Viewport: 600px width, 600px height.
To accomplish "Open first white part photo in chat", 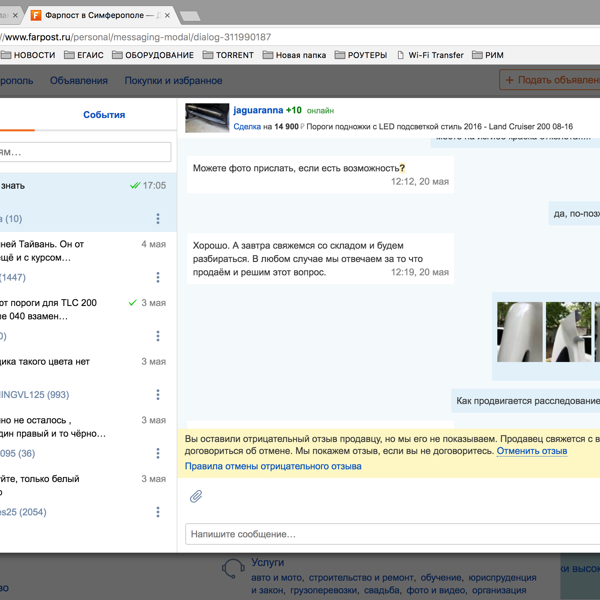I will click(520, 332).
